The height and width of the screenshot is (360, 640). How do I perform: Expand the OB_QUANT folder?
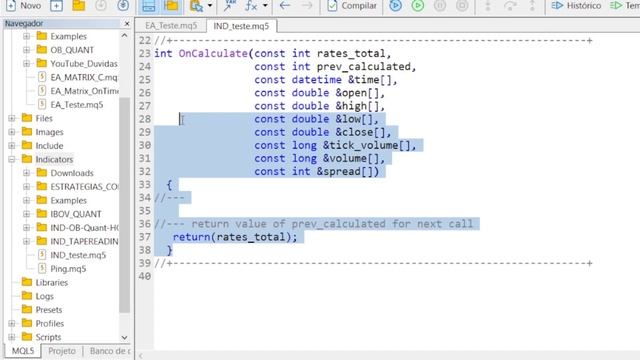point(27,50)
